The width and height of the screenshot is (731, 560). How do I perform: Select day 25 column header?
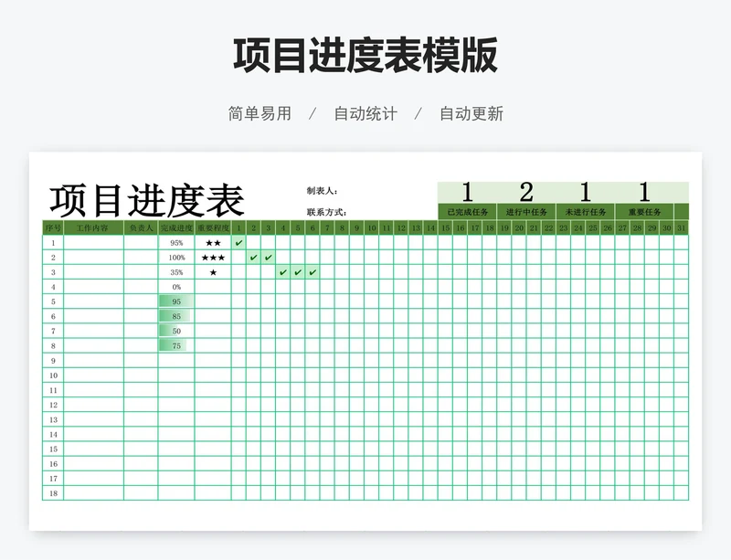coord(593,228)
